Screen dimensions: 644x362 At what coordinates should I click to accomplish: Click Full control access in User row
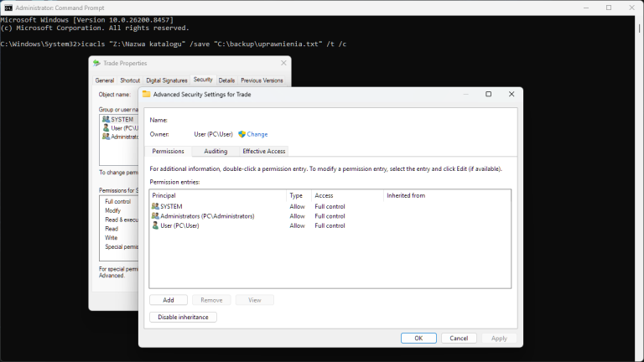pyautogui.click(x=330, y=225)
